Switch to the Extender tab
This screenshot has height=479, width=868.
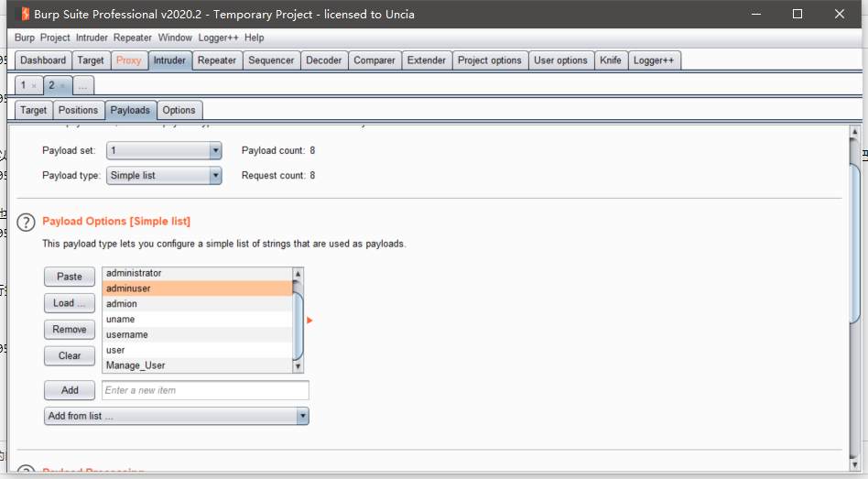pyautogui.click(x=427, y=60)
